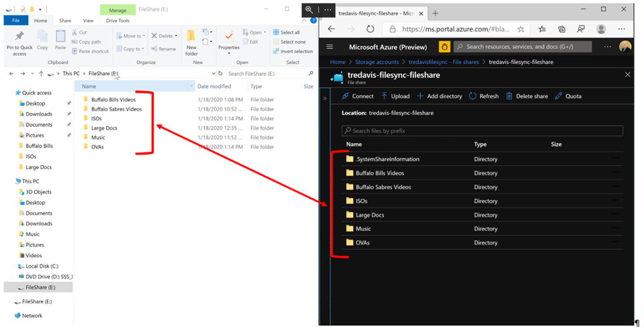
Task: Click Add directory button
Action: pos(439,96)
